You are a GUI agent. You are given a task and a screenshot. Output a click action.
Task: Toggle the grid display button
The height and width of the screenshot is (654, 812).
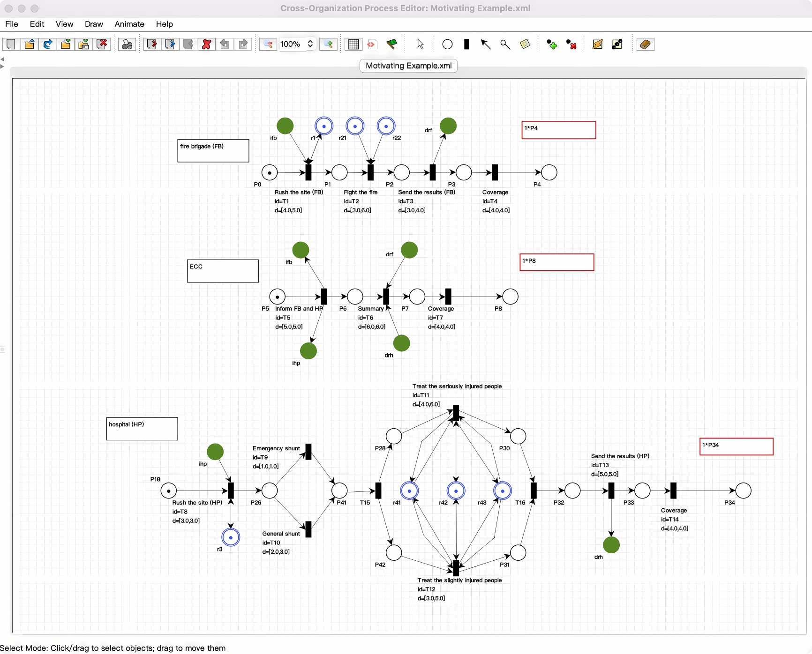353,44
